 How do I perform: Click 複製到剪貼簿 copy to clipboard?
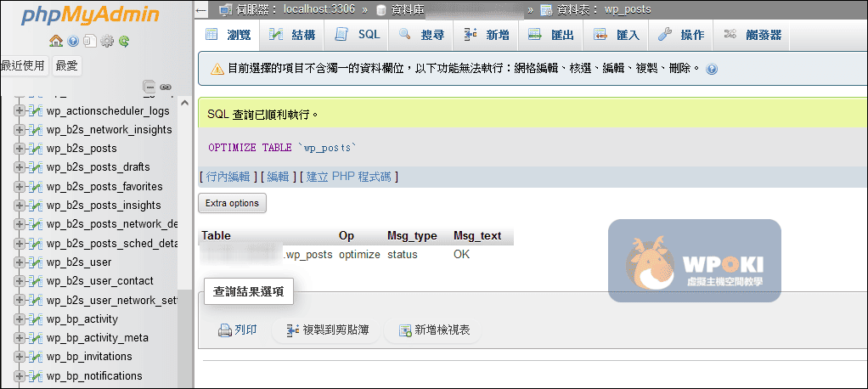point(327,330)
